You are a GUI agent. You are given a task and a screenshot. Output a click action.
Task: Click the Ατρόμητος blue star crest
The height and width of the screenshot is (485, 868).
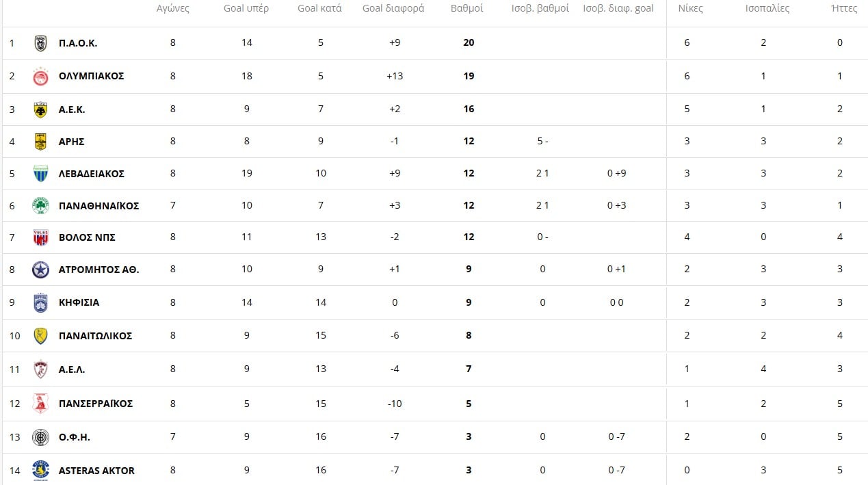click(x=40, y=270)
